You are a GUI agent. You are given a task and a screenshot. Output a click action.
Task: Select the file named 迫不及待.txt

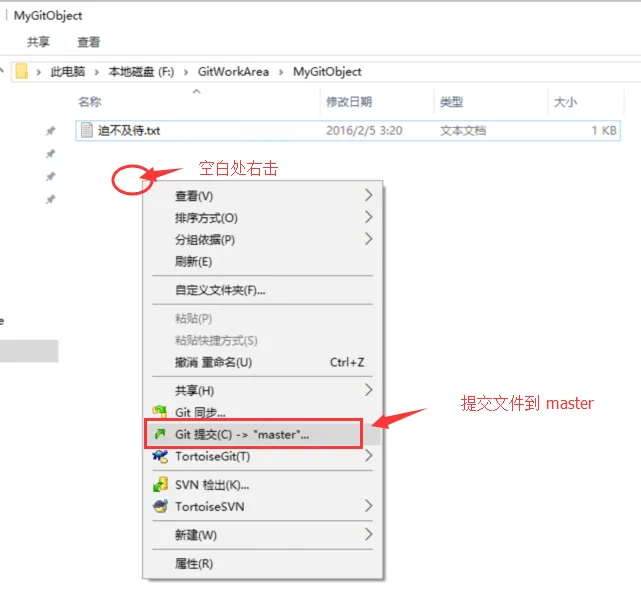129,131
